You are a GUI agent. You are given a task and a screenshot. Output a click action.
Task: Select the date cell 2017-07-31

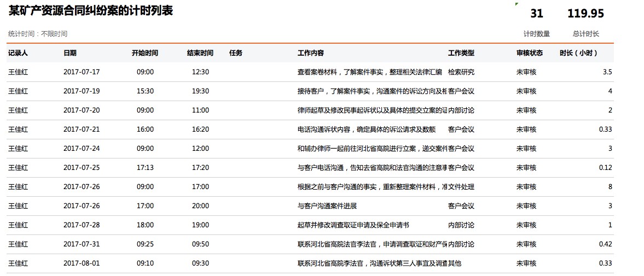pos(82,244)
